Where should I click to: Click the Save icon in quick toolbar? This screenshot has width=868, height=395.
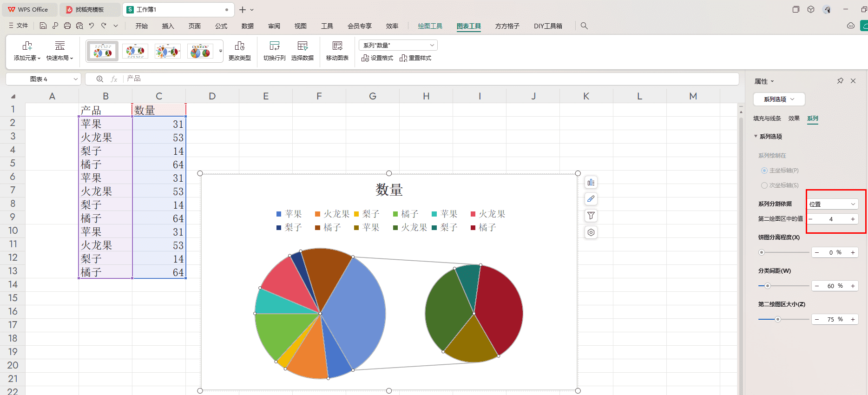click(x=43, y=26)
